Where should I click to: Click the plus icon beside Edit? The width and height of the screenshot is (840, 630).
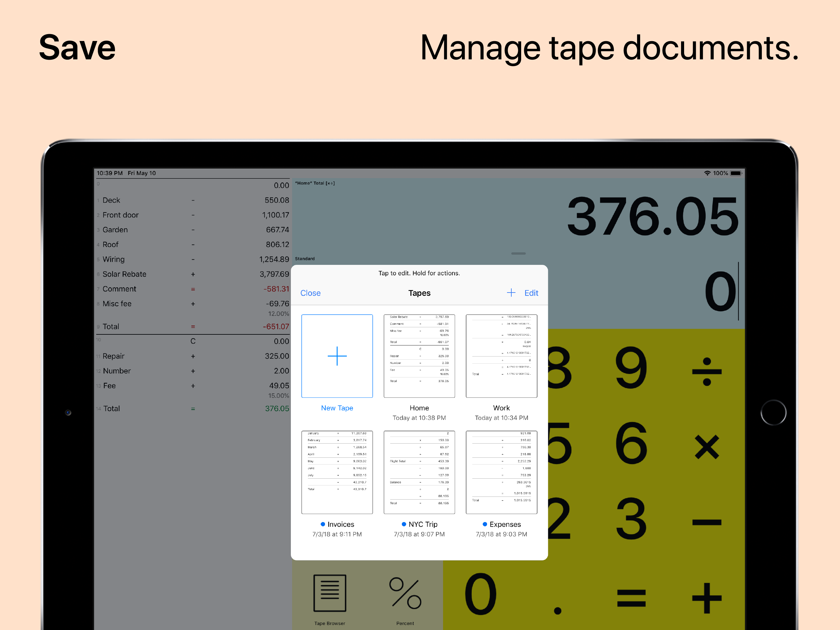(511, 293)
